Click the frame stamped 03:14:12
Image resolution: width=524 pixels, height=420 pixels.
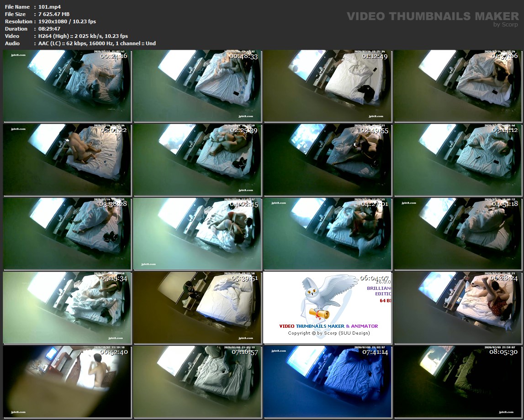coord(458,160)
